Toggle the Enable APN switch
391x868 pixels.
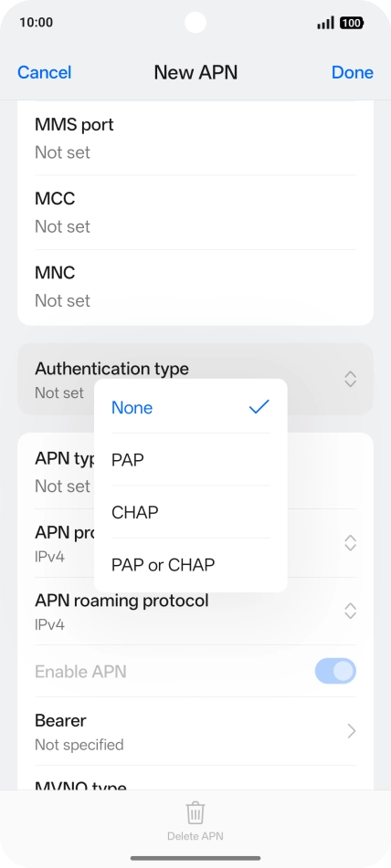click(335, 671)
